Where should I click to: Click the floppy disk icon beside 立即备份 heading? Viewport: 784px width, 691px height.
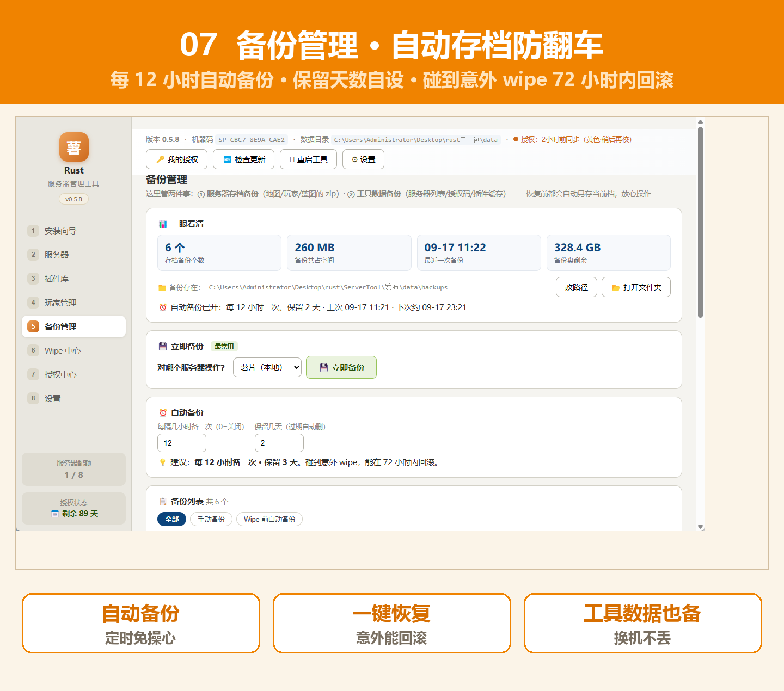163,347
